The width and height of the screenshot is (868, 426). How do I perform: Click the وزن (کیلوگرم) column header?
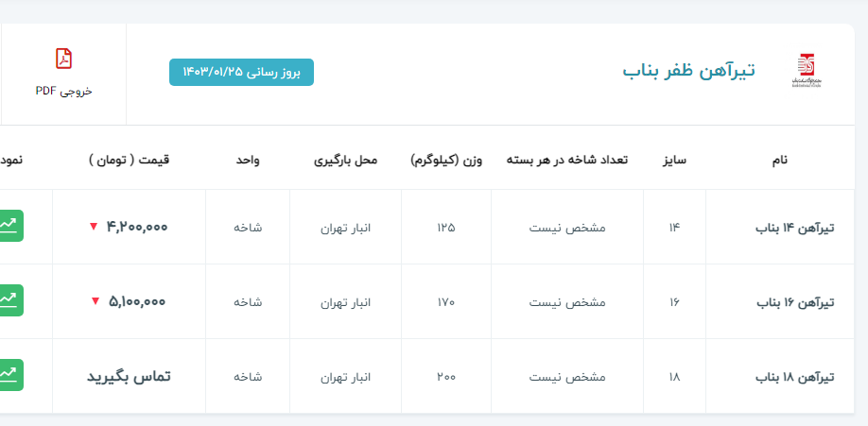tap(446, 161)
